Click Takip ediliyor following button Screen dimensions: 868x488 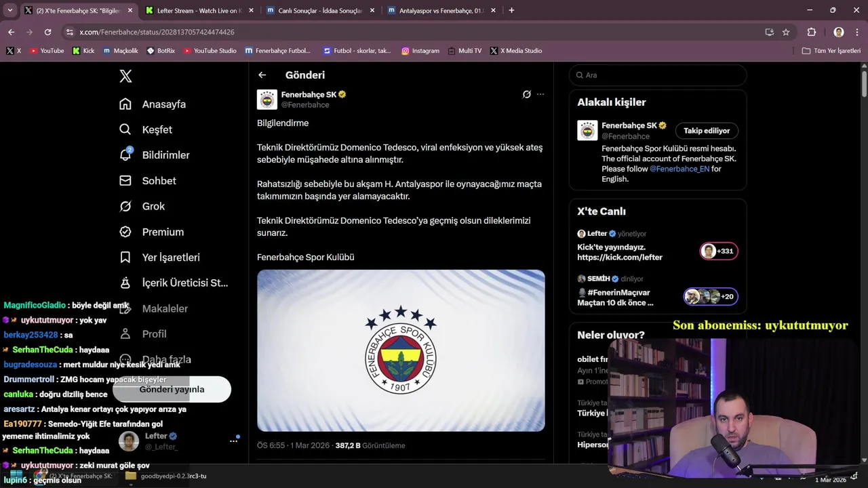pos(707,131)
